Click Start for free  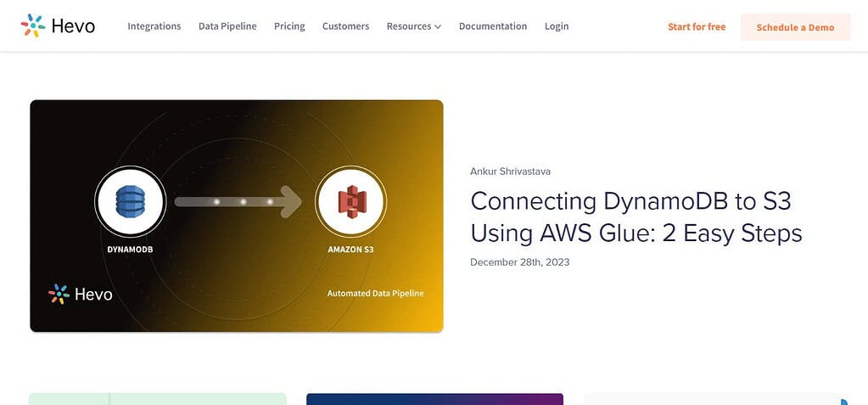[697, 26]
